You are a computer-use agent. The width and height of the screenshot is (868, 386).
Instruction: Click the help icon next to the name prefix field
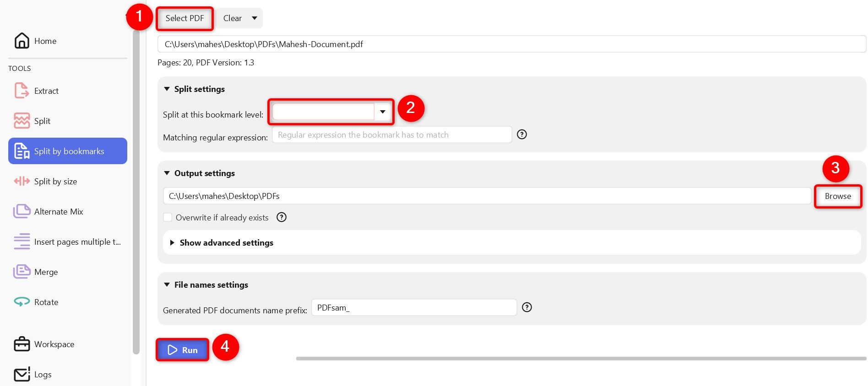pyautogui.click(x=527, y=307)
